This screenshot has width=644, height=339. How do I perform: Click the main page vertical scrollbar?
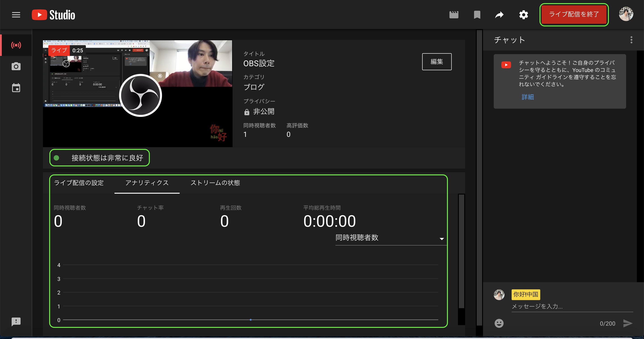[479, 178]
